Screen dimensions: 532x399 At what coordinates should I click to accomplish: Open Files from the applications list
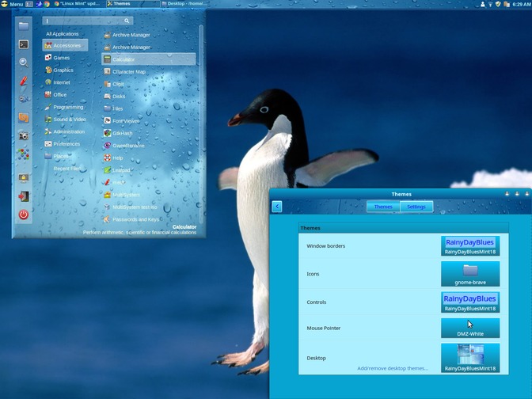149,108
